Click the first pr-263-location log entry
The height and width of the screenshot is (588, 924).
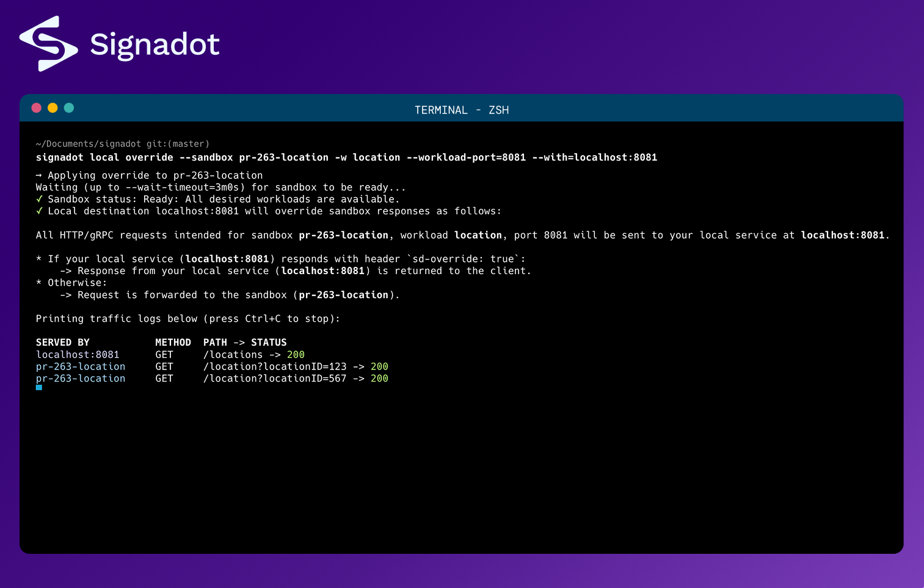80,366
